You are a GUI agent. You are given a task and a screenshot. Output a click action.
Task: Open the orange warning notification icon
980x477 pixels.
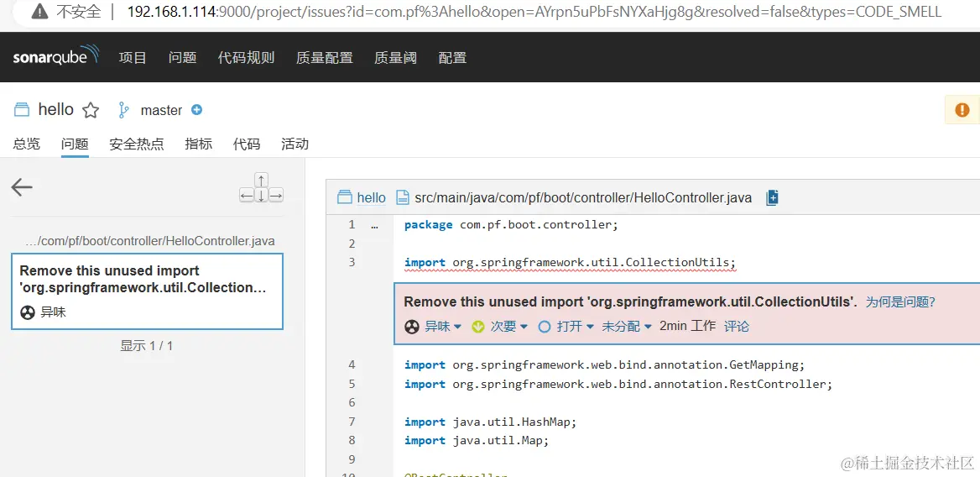[x=962, y=111]
